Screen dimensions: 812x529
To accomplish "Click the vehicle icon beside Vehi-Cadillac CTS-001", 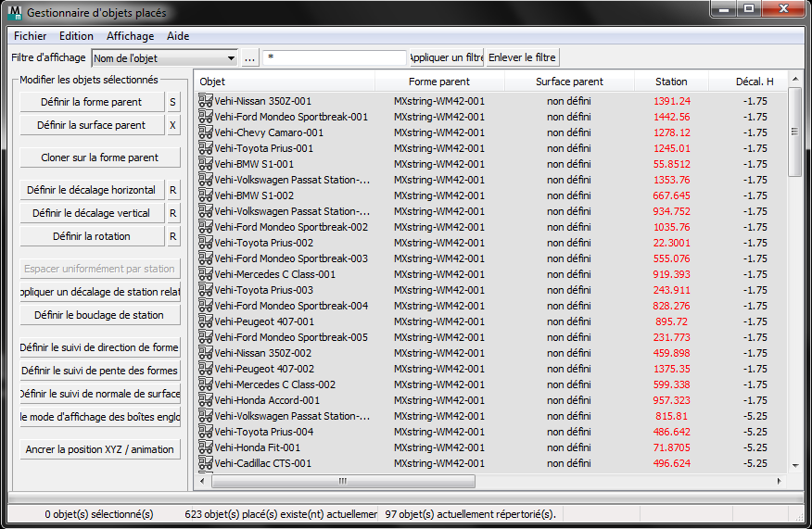I will coord(206,462).
